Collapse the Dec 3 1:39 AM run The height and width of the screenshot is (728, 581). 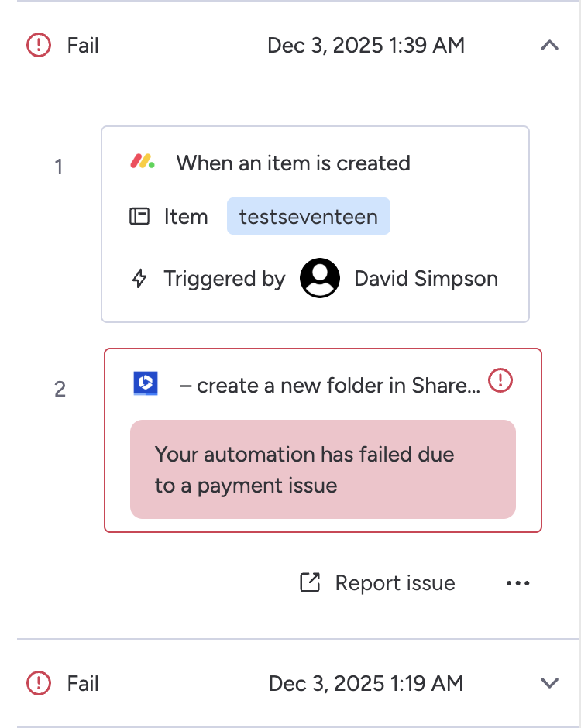(549, 46)
